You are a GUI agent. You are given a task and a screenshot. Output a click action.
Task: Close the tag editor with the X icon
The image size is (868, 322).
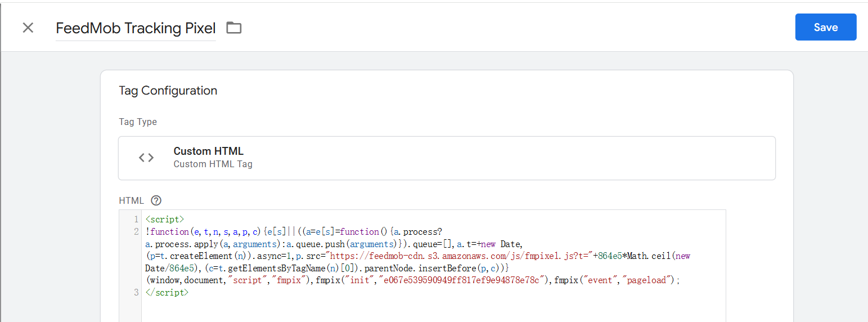(28, 28)
